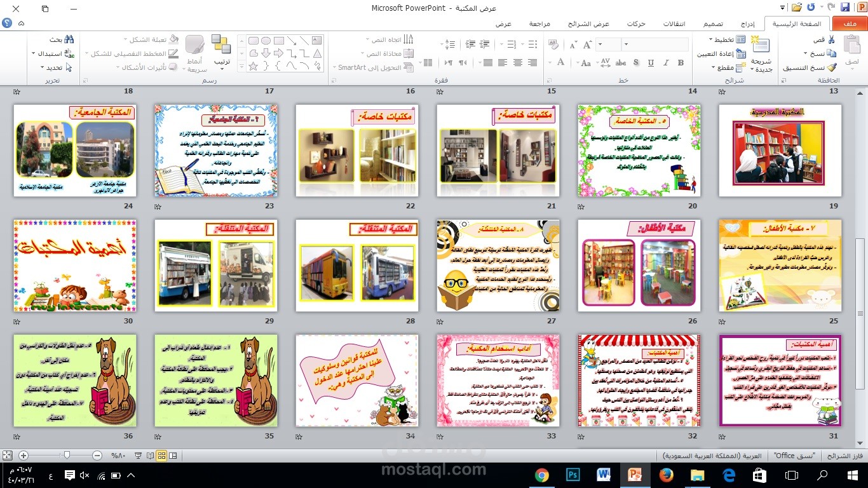868x488 pixels.
Task: Toggle Underline formatting
Action: pyautogui.click(x=651, y=62)
